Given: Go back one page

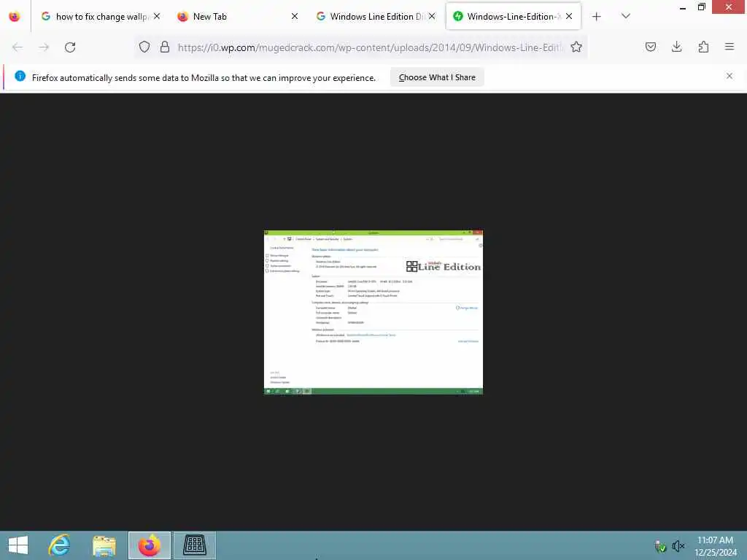Looking at the screenshot, I should coord(18,47).
